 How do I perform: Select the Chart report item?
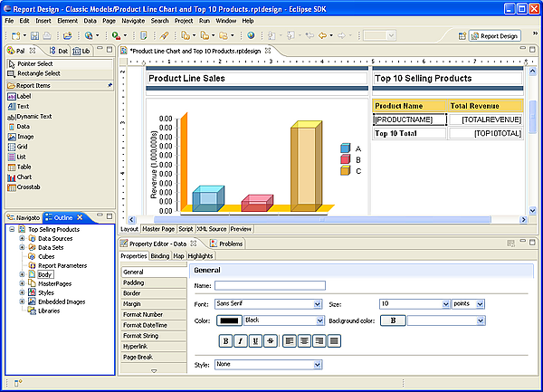20,177
